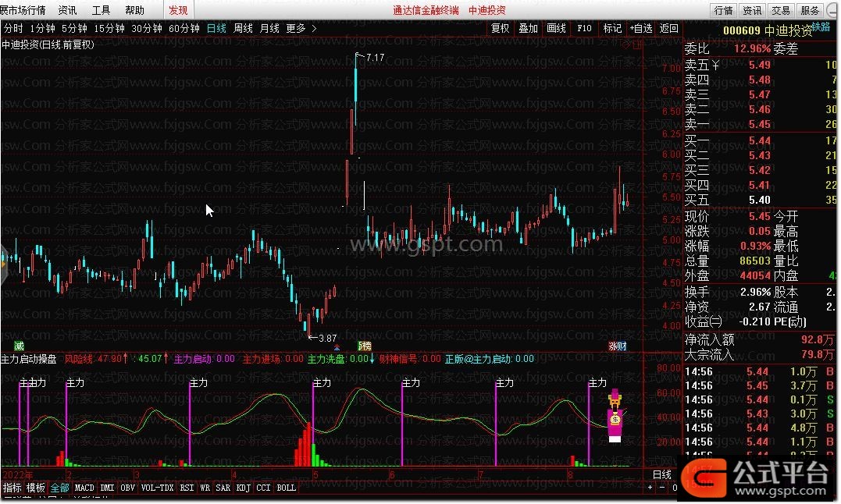Switch indicator to SAR
The width and height of the screenshot is (841, 504).
point(223,488)
